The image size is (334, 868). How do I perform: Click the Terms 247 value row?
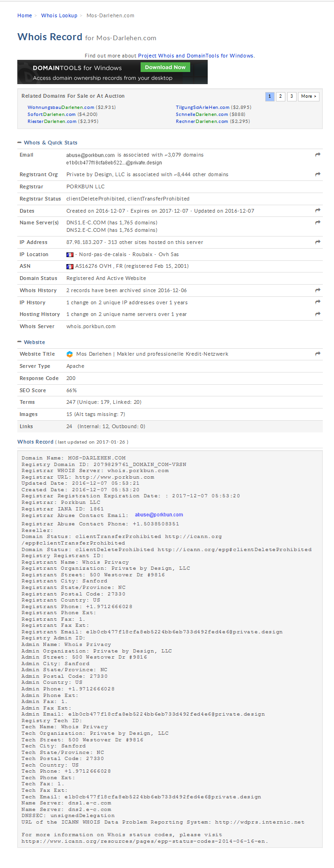point(170,402)
